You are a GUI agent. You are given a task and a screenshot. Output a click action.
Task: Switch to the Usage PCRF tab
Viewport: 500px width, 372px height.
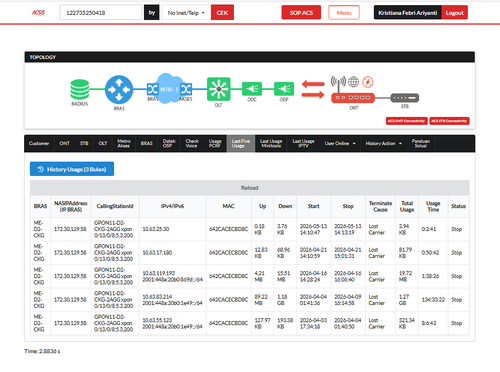tap(215, 143)
